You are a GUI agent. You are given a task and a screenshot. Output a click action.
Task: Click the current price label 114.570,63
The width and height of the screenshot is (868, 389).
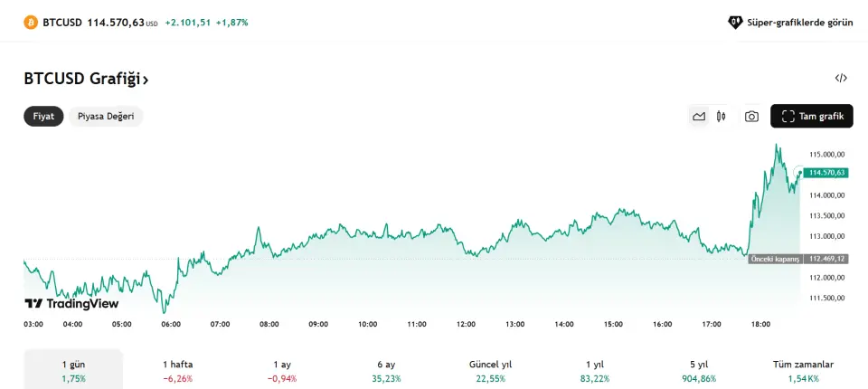(826, 172)
